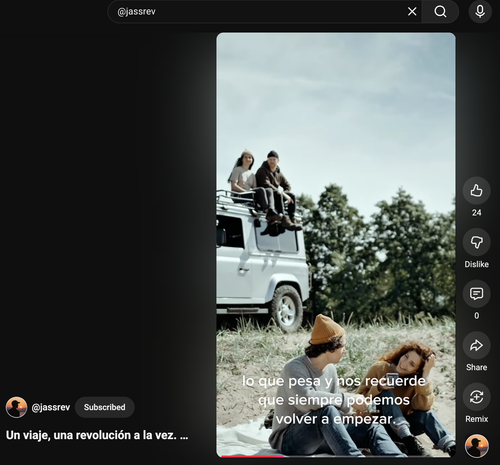
Task: Open the @jassrev avatar next to Subscribed
Action: tap(16, 407)
